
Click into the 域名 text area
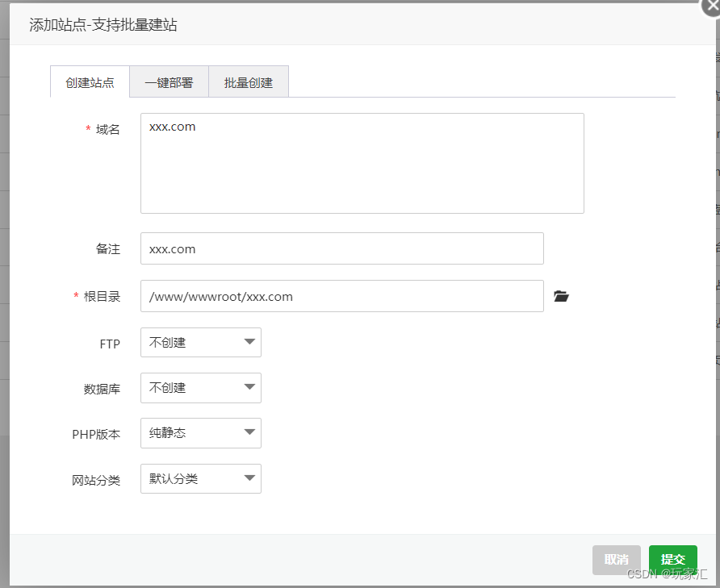point(362,163)
